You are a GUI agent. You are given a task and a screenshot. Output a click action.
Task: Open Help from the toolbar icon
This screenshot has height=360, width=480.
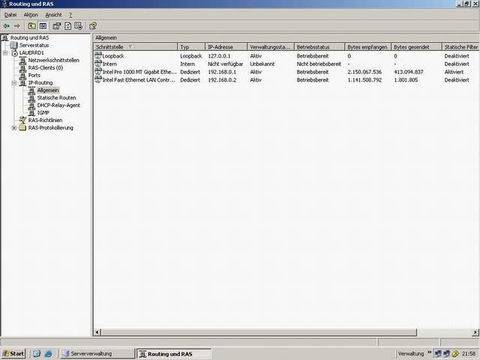coord(93,26)
